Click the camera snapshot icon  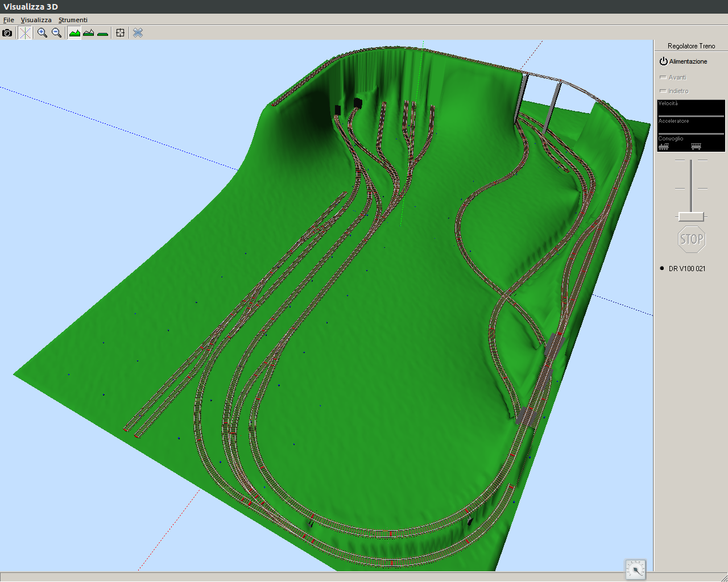click(x=7, y=33)
